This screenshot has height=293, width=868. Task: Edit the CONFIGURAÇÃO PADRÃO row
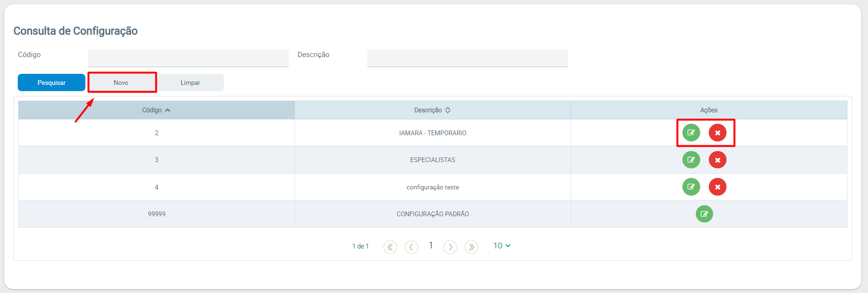pyautogui.click(x=704, y=214)
